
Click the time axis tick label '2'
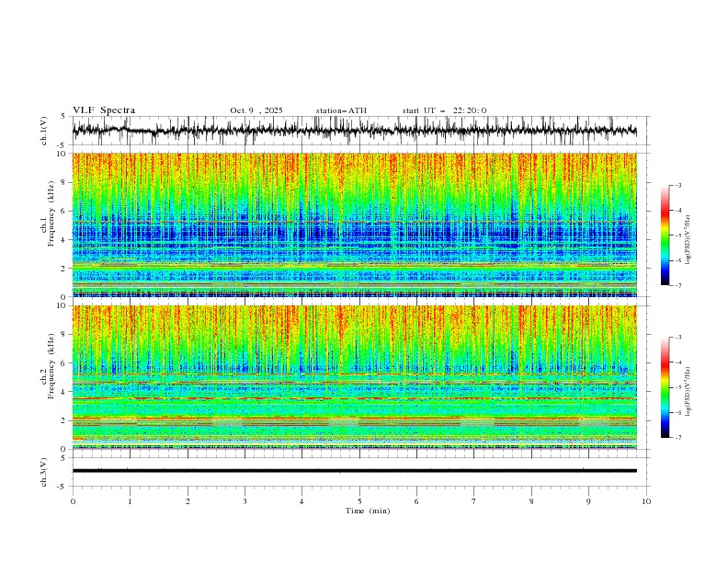(188, 501)
